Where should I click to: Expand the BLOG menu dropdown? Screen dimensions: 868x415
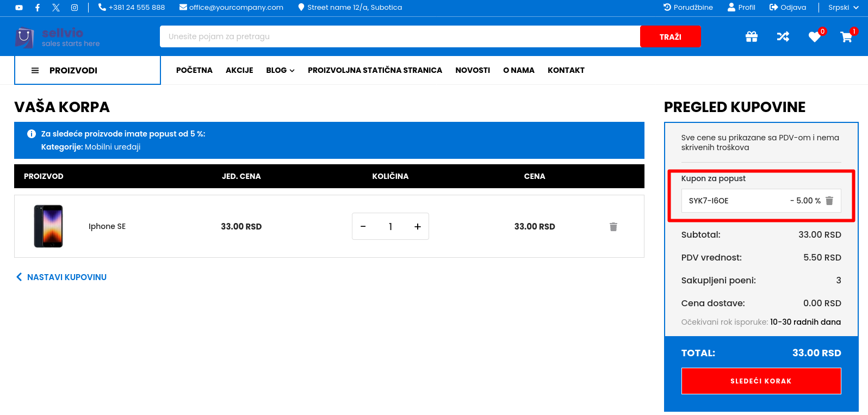280,70
